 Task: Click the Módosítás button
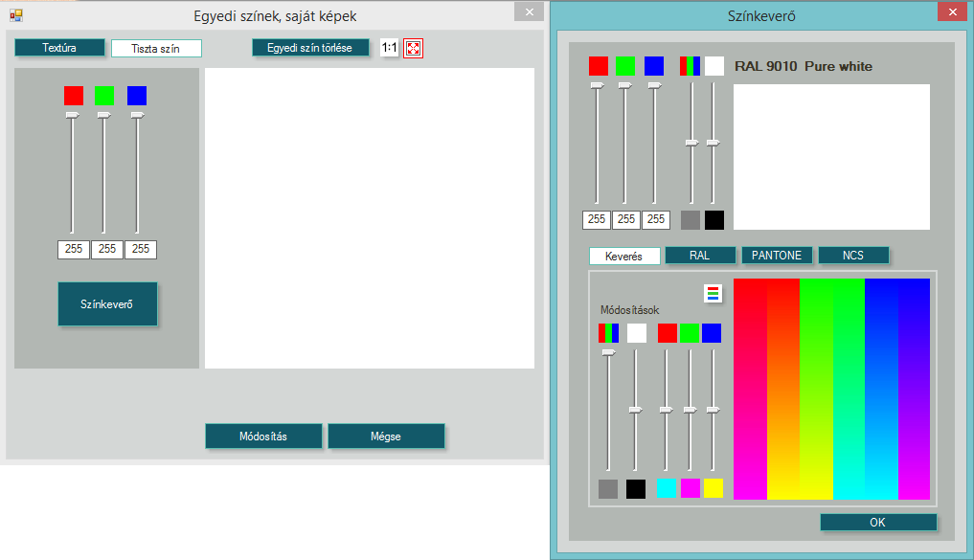point(263,437)
